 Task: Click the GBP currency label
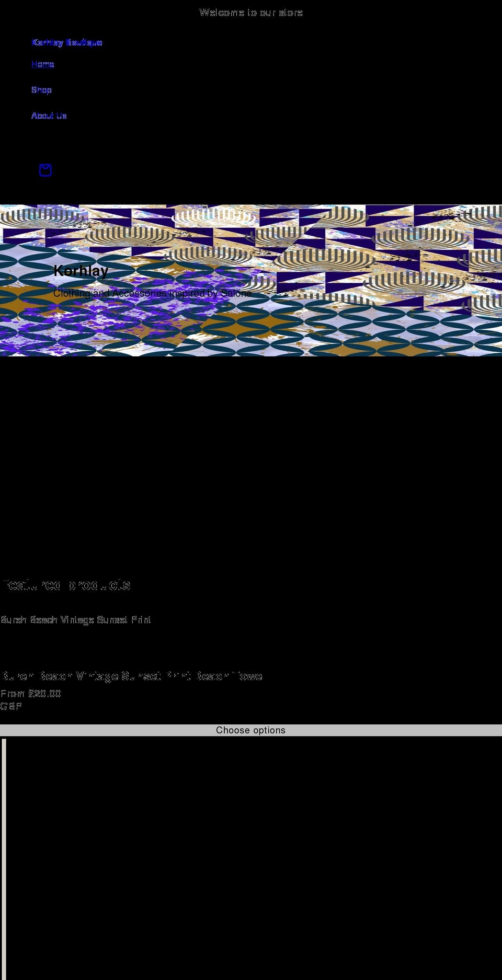click(11, 706)
